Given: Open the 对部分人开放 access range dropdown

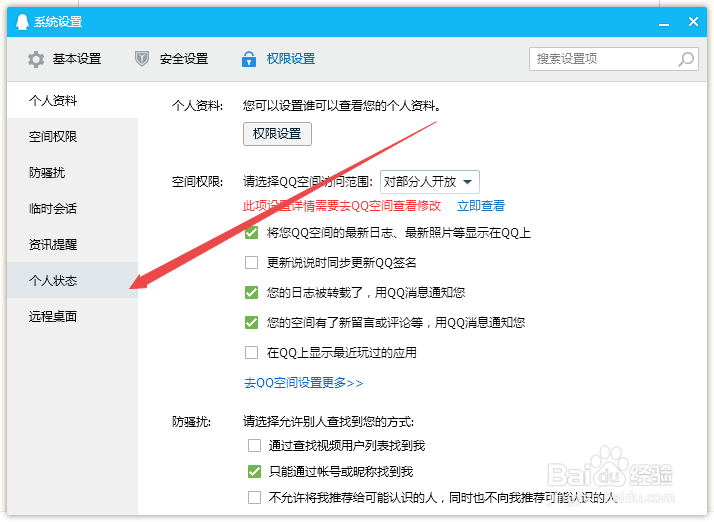Looking at the screenshot, I should pyautogui.click(x=430, y=182).
